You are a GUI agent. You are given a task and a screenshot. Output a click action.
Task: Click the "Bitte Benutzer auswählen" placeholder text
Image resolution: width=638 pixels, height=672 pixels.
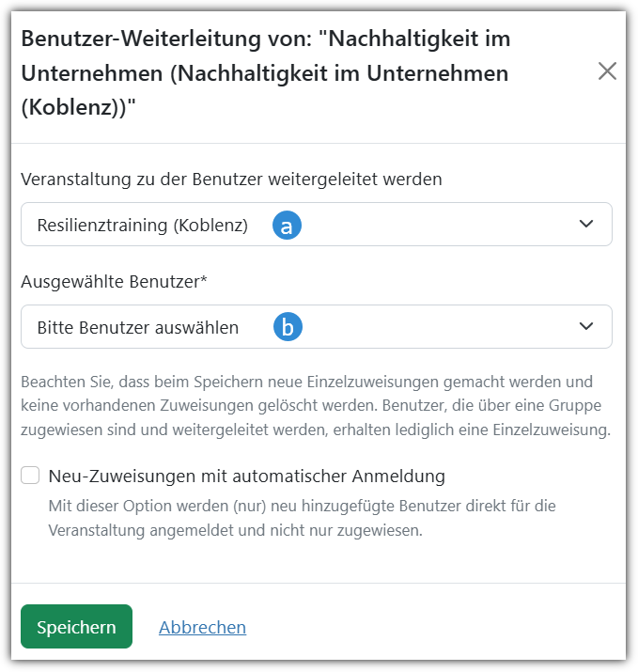click(x=137, y=327)
